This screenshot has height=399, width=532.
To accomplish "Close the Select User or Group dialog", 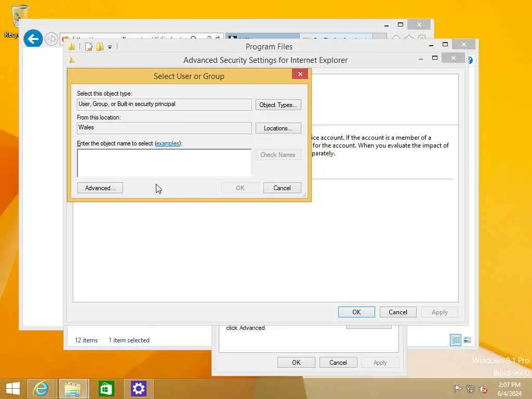I will tap(300, 74).
